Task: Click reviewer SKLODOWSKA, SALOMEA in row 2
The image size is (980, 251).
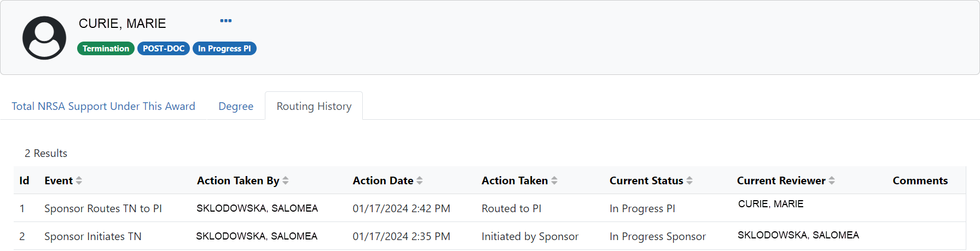Action: tap(798, 235)
